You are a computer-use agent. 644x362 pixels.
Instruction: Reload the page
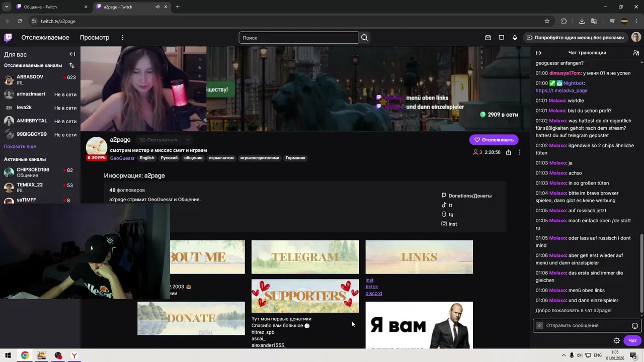point(20,21)
